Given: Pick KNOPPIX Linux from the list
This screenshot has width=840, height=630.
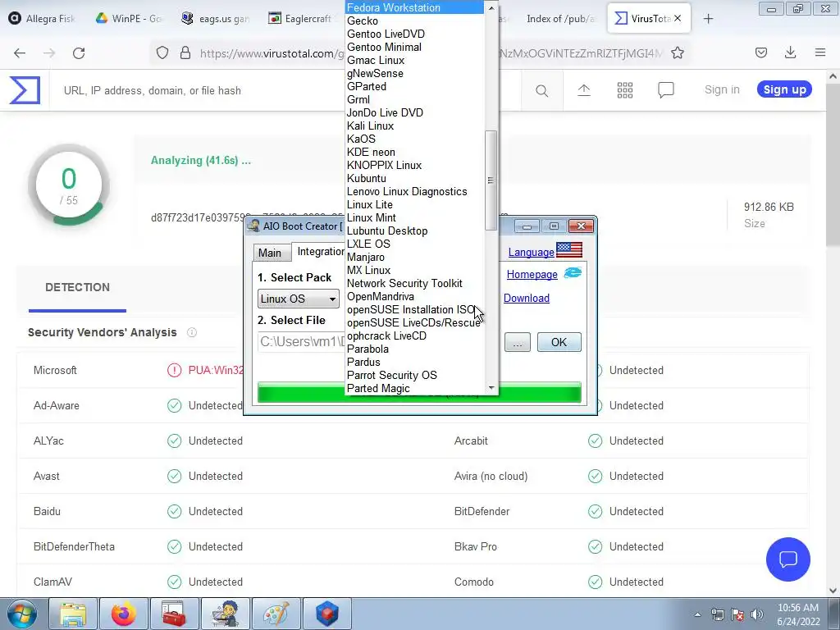Looking at the screenshot, I should point(414,165).
